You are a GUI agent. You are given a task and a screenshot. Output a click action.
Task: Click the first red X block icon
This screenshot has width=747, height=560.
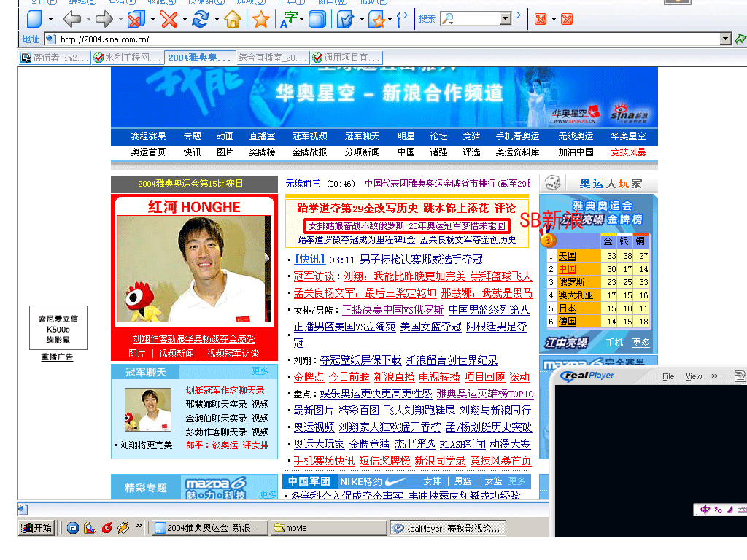tap(541, 19)
